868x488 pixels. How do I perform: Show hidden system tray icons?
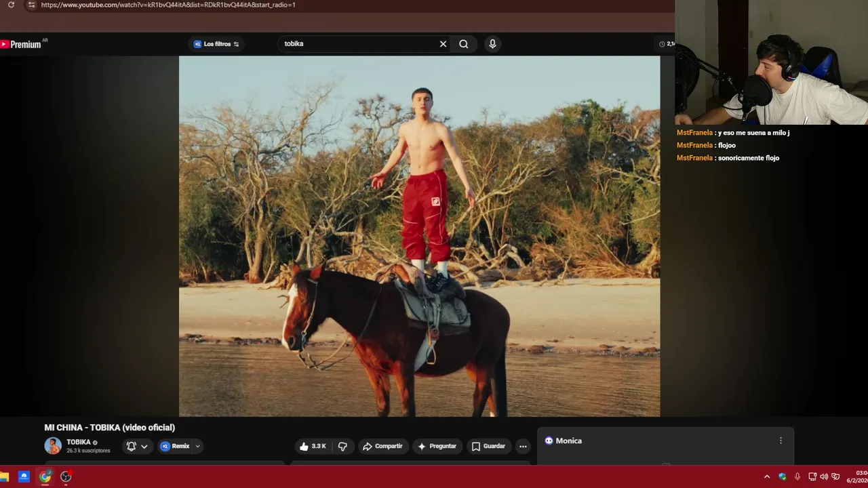coord(767,476)
